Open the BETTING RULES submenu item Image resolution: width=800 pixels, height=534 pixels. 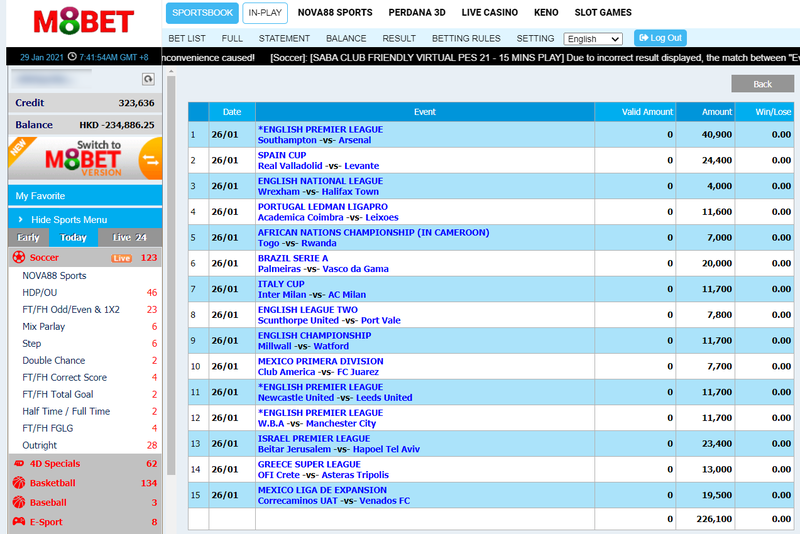click(466, 38)
